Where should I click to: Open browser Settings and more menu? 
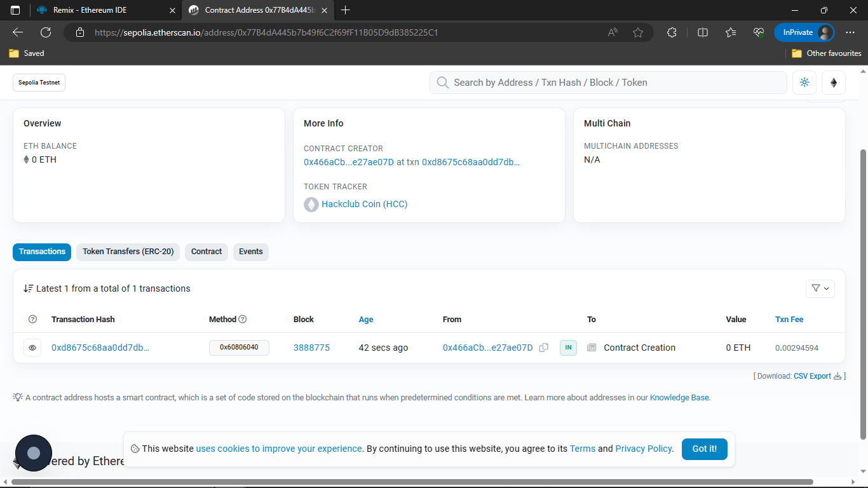point(850,32)
